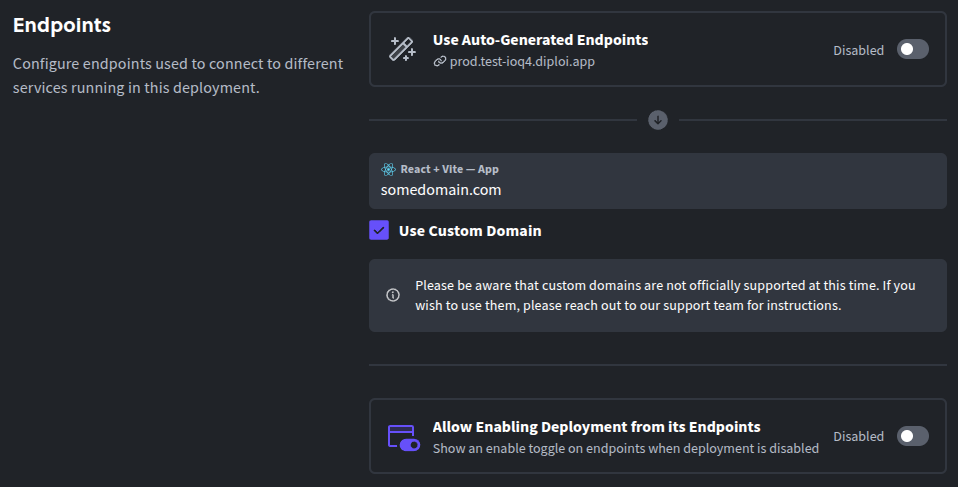Screen dimensions: 958x487
Task: Click the 'Configure endpoints used to connect' description
Action: tap(178, 76)
